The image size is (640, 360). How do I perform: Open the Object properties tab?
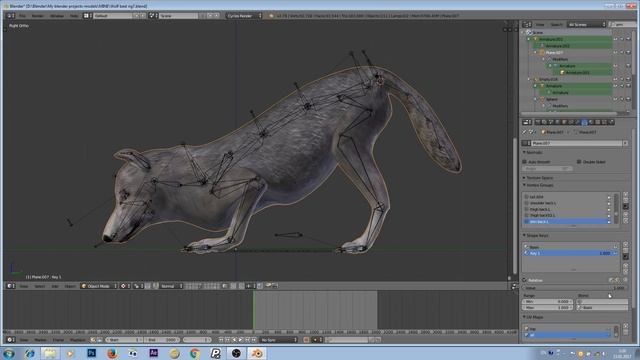click(564, 122)
